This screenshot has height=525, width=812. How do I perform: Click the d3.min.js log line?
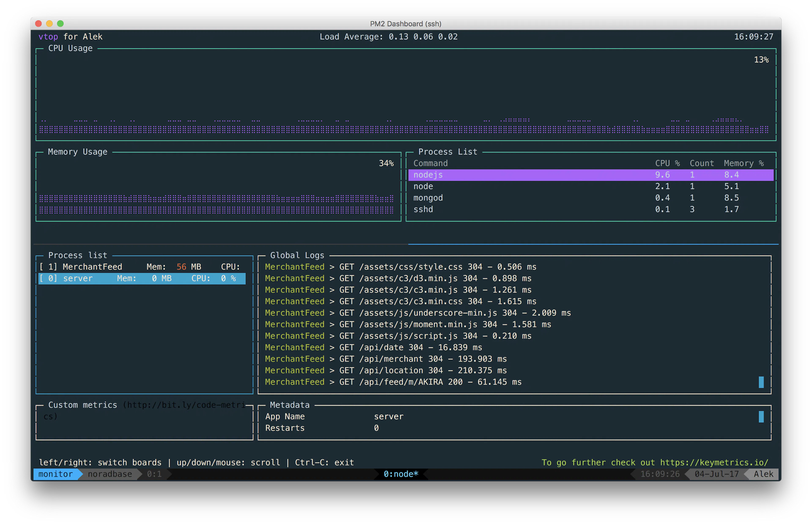[x=398, y=278]
